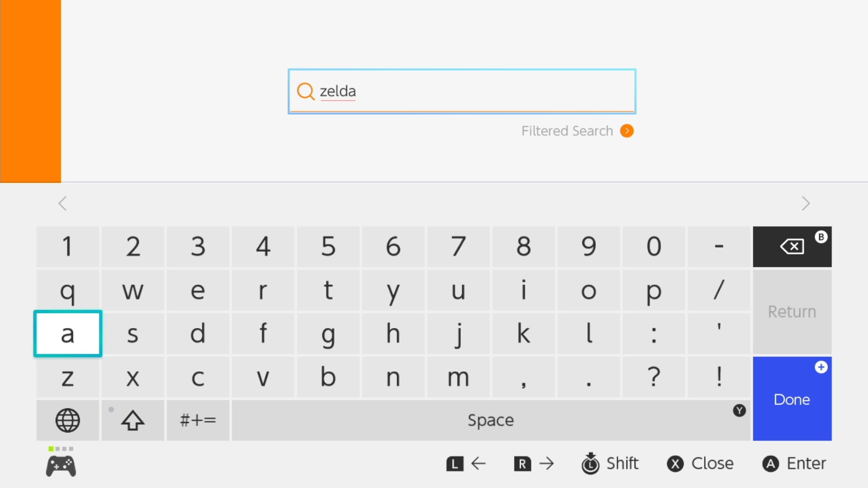Click the search field containing zelda

click(462, 91)
